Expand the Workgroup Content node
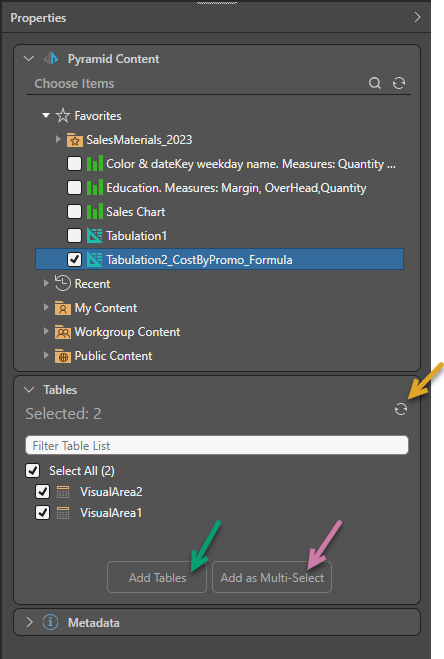 click(x=46, y=332)
